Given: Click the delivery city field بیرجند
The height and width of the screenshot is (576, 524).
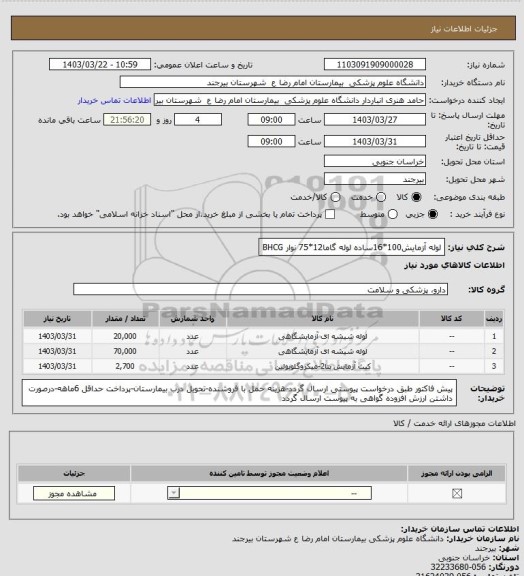Looking at the screenshot, I should pos(375,179).
